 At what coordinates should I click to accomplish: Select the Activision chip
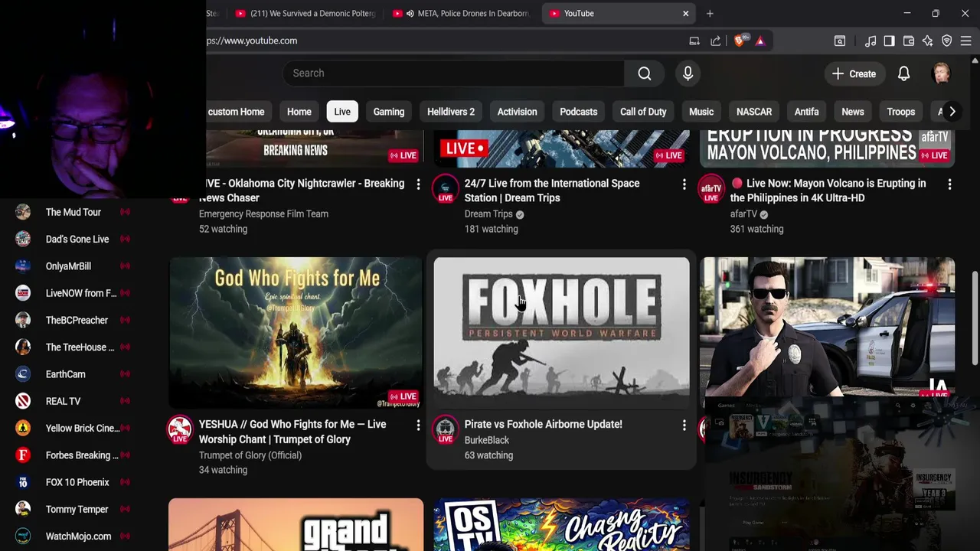[x=517, y=112]
